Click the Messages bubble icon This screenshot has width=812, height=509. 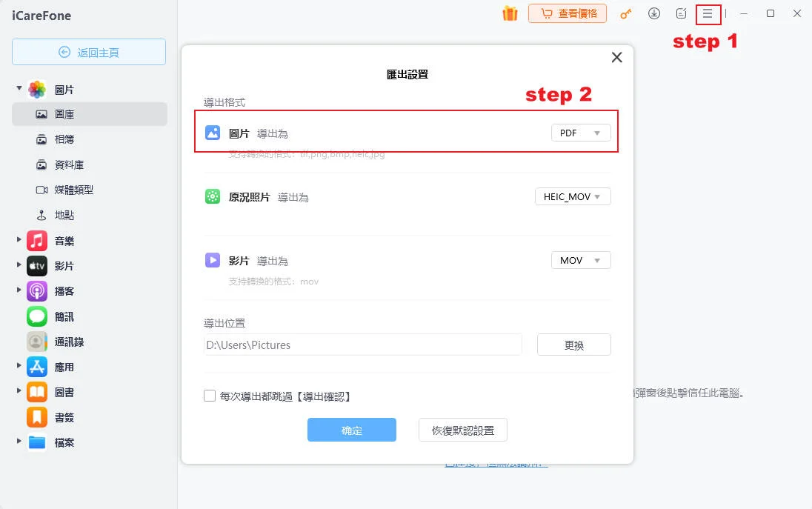point(37,316)
